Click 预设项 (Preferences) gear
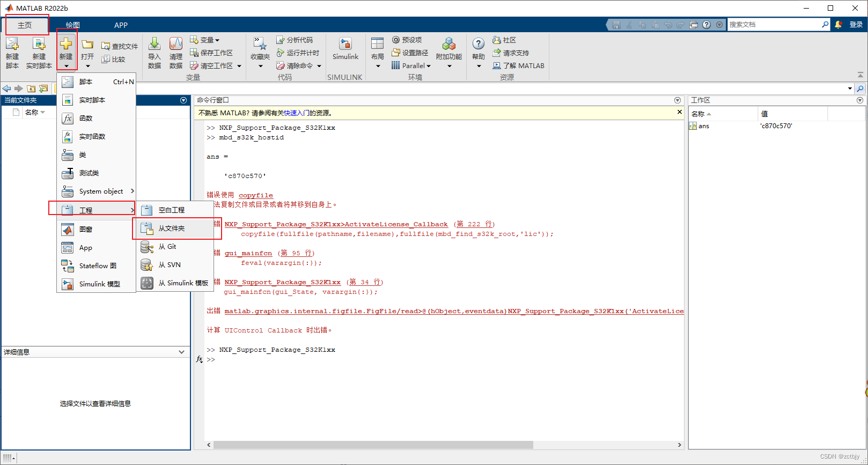This screenshot has height=465, width=868. [x=407, y=40]
